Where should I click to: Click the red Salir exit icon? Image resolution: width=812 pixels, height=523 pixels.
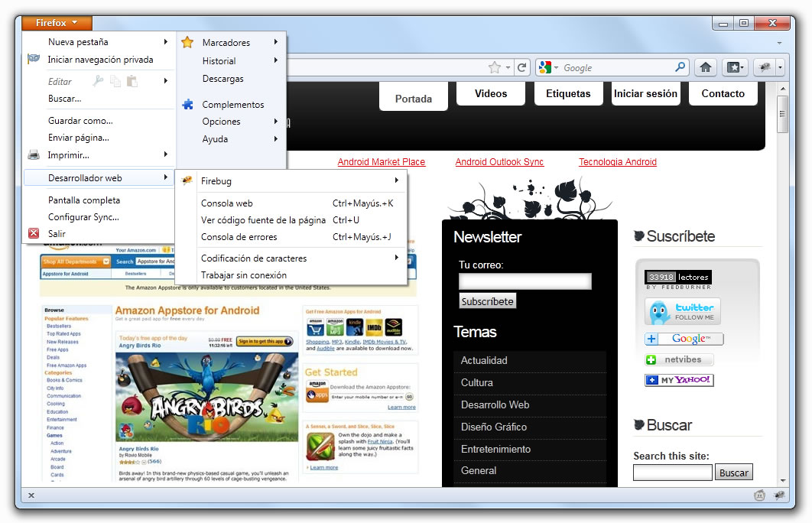pos(34,233)
